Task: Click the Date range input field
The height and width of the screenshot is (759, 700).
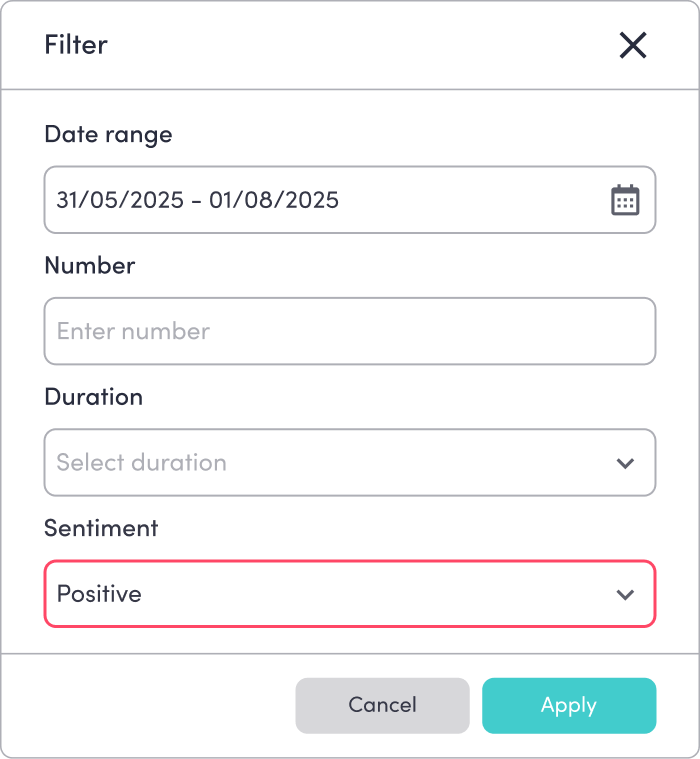Action: point(320,200)
